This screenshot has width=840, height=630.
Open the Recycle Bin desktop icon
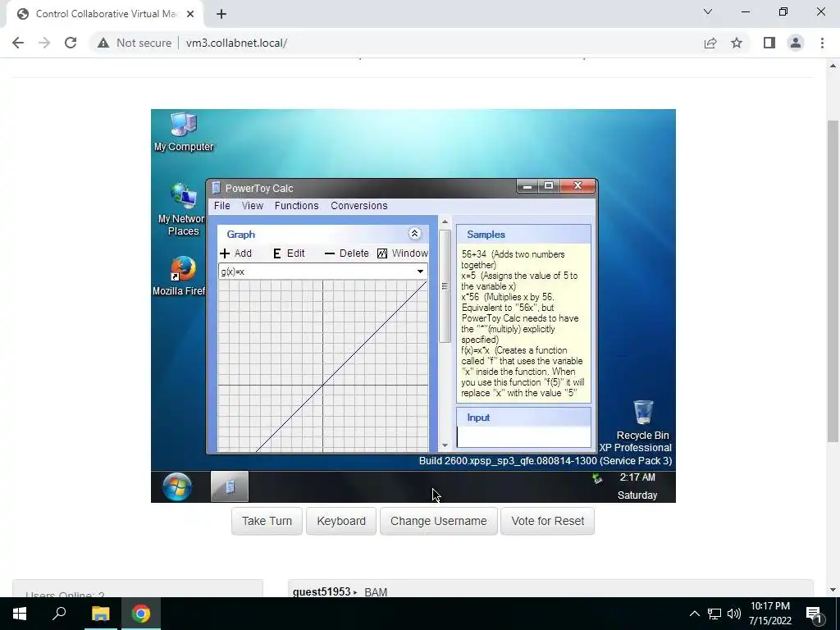642,420
